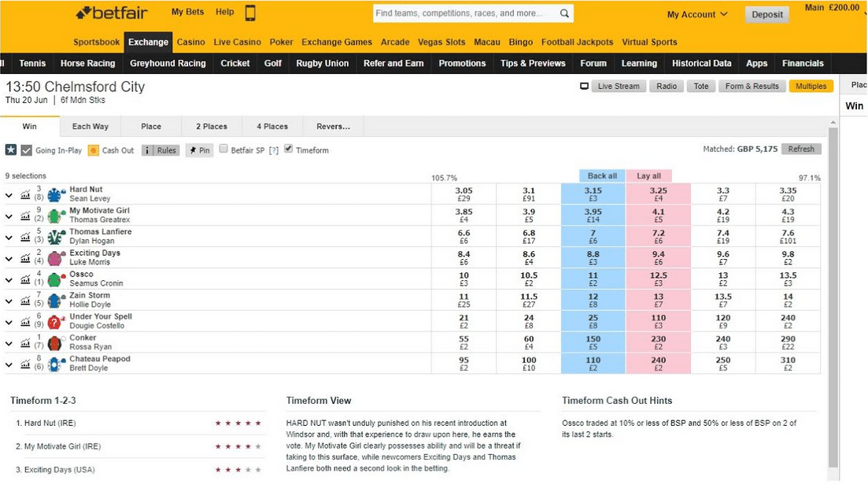Screen dimensions: 868x488
Task: Click the market vertical scrollbar
Action: click(x=833, y=298)
